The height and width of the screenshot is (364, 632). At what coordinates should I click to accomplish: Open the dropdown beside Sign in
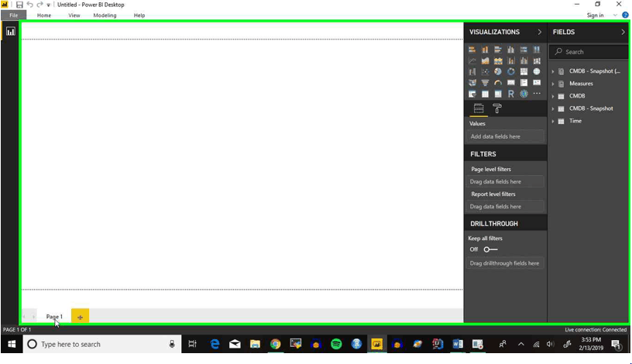pos(615,15)
